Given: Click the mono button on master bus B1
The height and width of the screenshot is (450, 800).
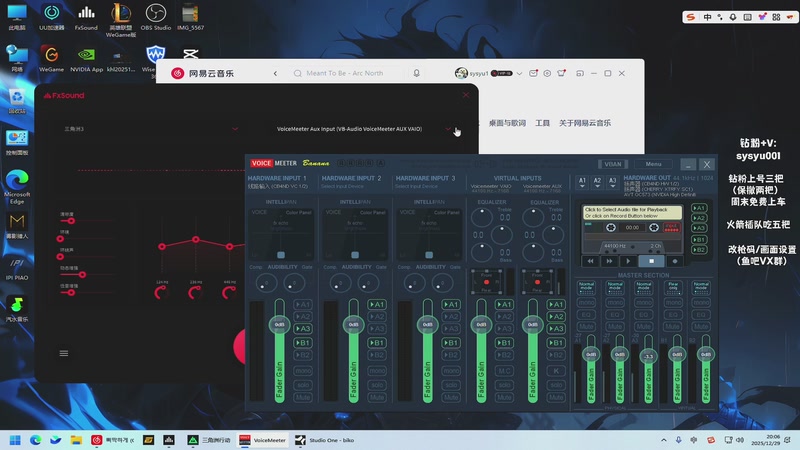Looking at the screenshot, I should point(673,302).
